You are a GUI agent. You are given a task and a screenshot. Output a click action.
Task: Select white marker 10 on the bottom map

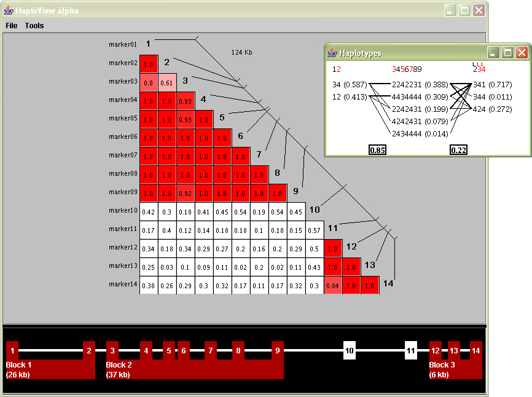coord(350,350)
